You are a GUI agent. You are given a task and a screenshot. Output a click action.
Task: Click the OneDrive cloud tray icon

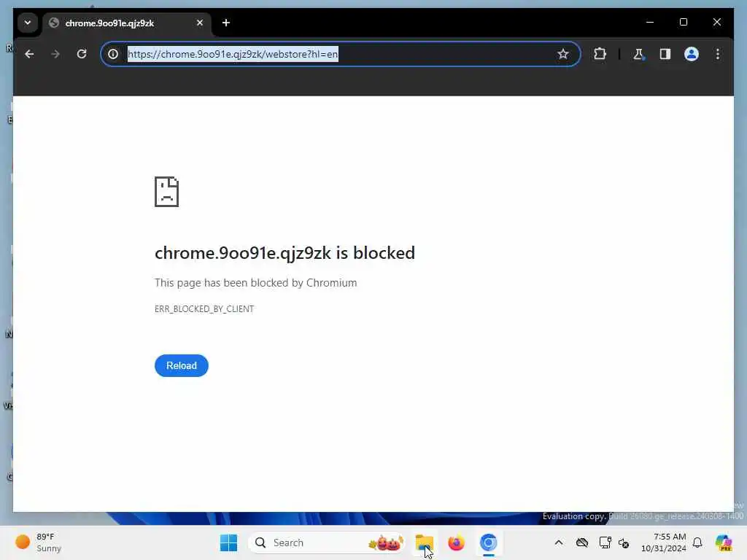(x=582, y=542)
